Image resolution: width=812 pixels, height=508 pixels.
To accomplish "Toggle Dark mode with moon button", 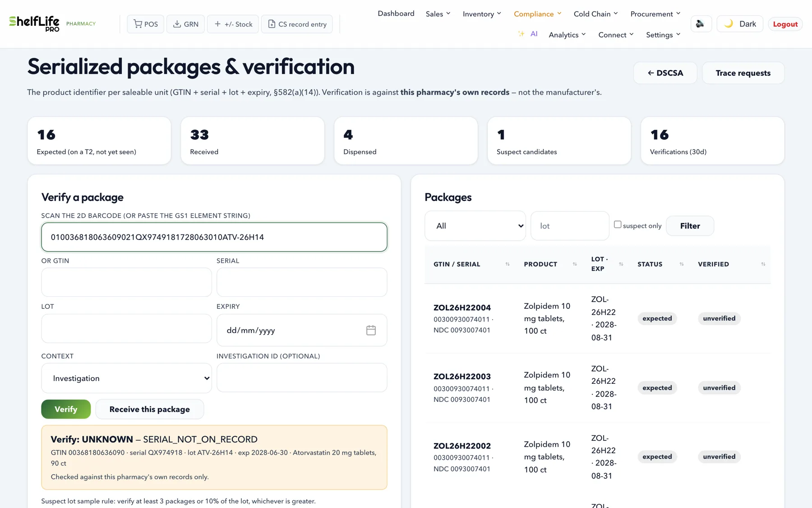I will [x=740, y=24].
